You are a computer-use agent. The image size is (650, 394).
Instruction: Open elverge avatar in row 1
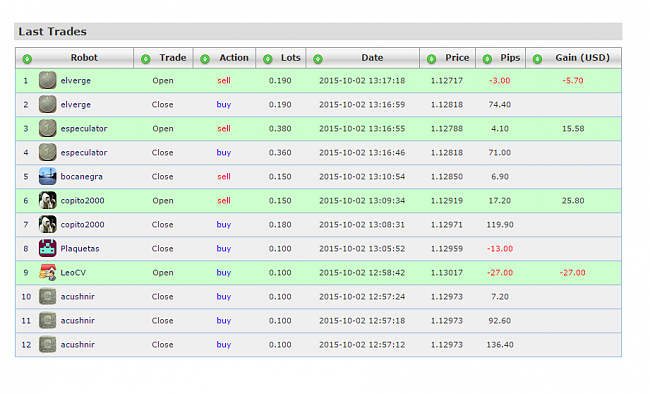[x=47, y=80]
